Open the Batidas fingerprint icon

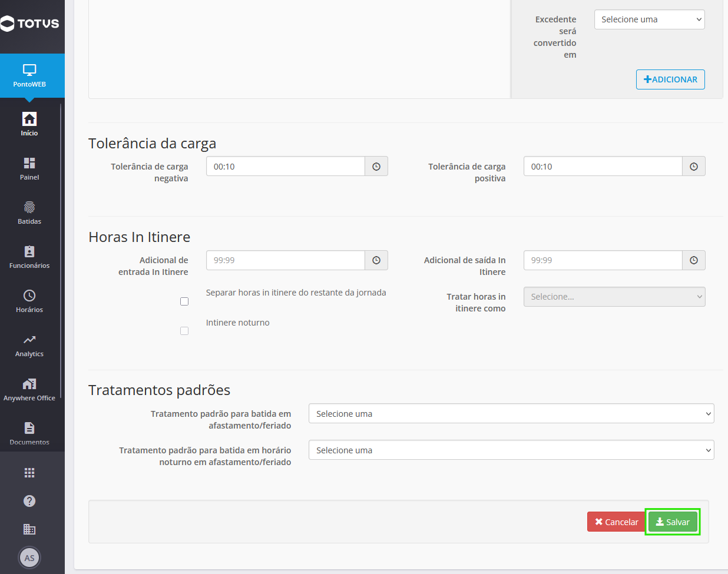tap(29, 207)
